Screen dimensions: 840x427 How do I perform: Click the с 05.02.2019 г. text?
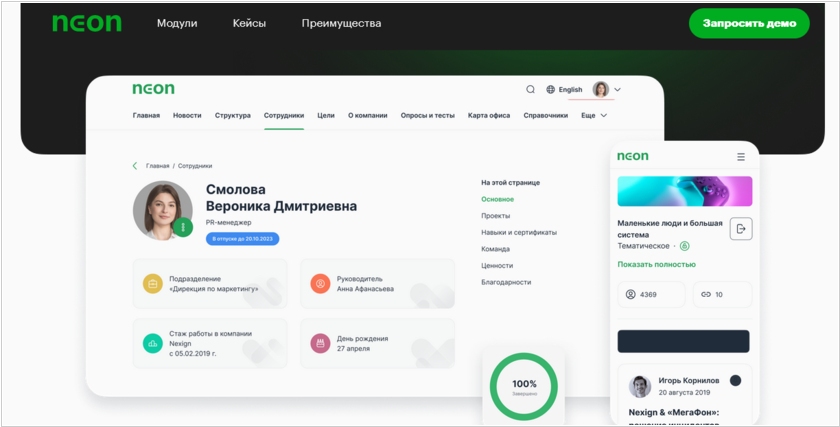(x=193, y=354)
